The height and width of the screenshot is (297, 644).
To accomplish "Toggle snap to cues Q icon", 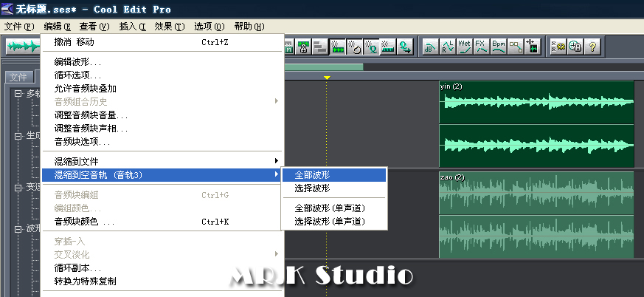I will [370, 47].
